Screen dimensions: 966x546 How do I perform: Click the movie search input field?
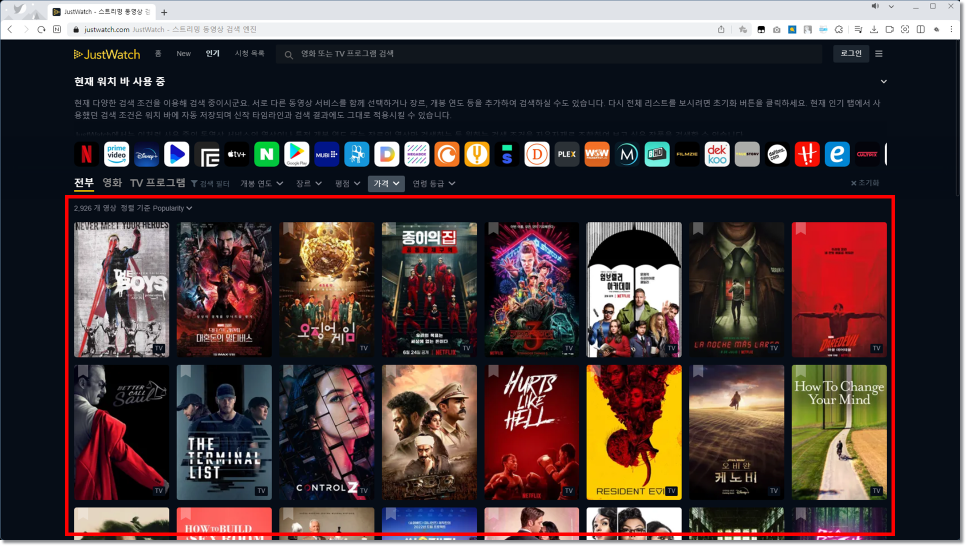pyautogui.click(x=548, y=54)
